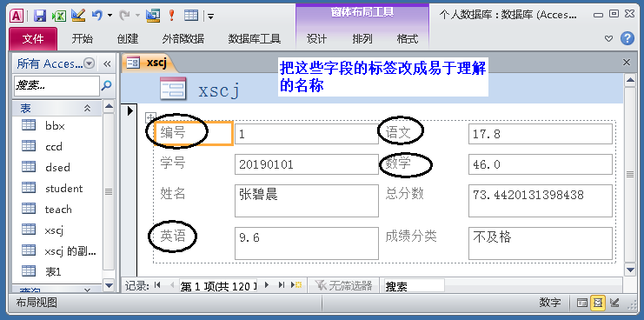This screenshot has width=644, height=320.
Task: Click the form view icon in quick access toolbar
Action: tap(153, 16)
